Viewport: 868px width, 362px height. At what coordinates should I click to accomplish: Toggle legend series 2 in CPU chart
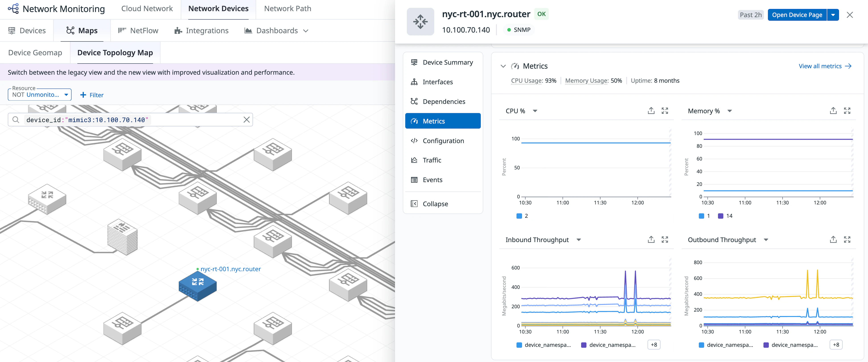coord(522,216)
